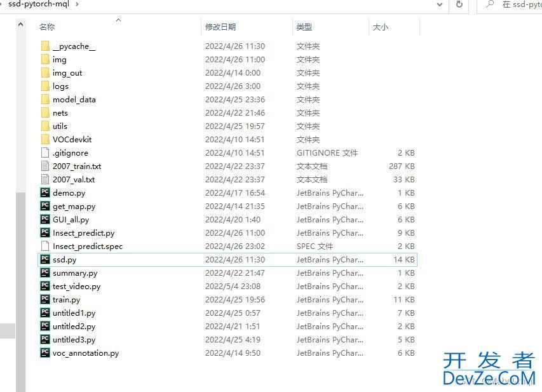Click the PyCharm icon of untitled1.py
The width and height of the screenshot is (542, 392).
[x=45, y=313]
